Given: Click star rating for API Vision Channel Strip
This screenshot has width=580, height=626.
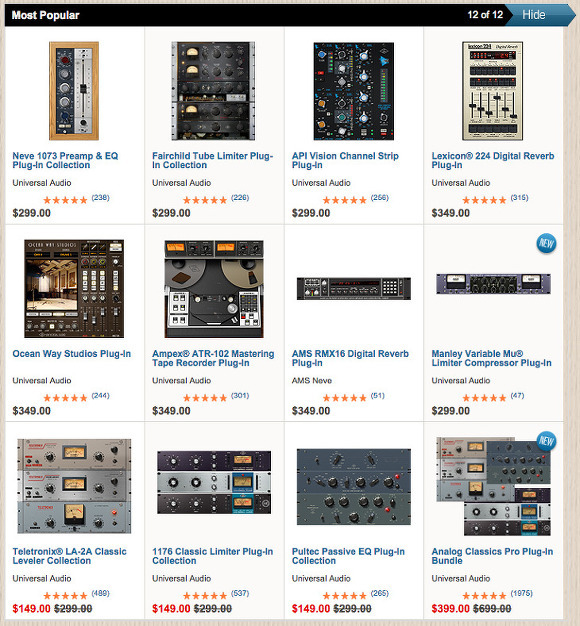Looking at the screenshot, I should point(344,200).
